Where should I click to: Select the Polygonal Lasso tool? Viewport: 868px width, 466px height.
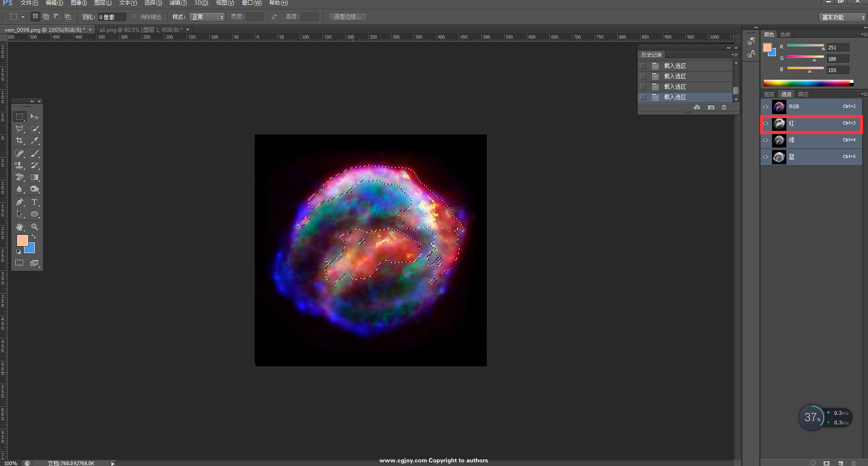click(x=19, y=129)
